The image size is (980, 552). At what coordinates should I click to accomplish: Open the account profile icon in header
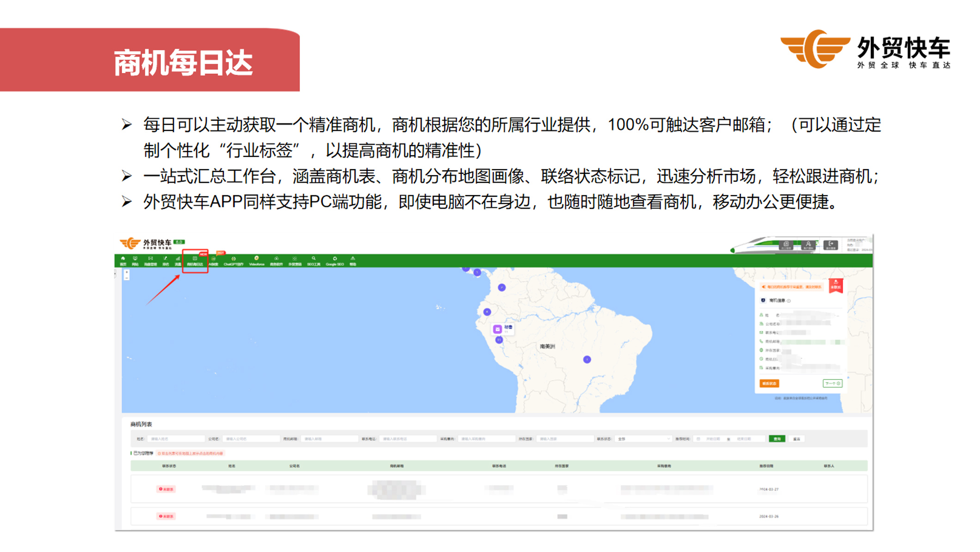808,245
